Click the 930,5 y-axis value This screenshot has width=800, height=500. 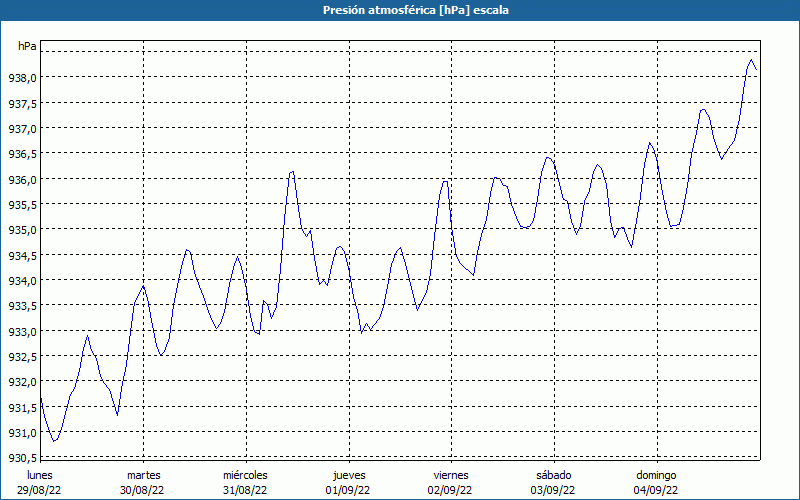click(22, 458)
